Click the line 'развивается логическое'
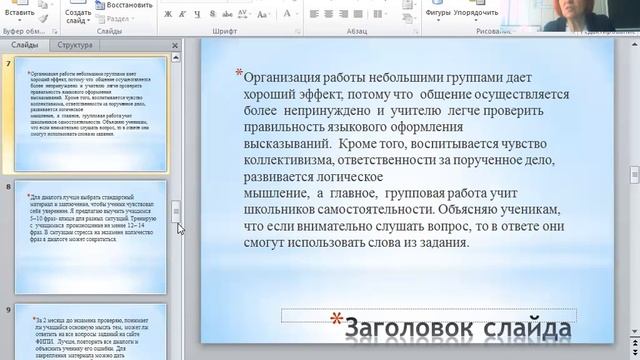The height and width of the screenshot is (360, 640). click(x=313, y=177)
